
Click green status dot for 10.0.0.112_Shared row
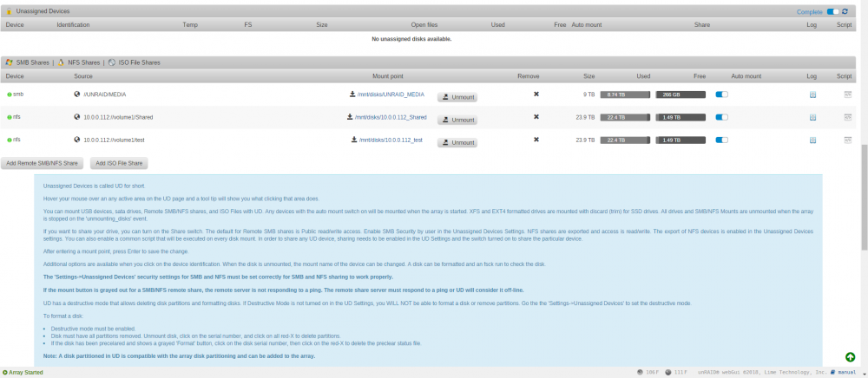(x=10, y=117)
